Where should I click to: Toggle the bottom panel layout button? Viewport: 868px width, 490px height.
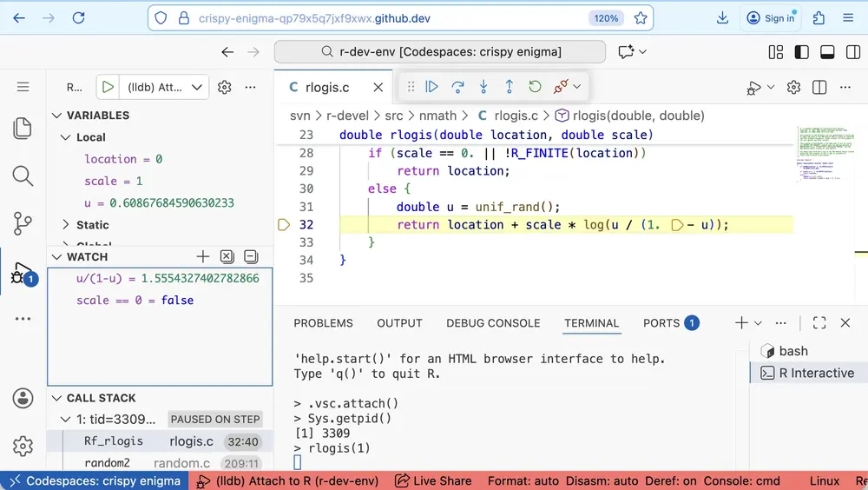(827, 52)
